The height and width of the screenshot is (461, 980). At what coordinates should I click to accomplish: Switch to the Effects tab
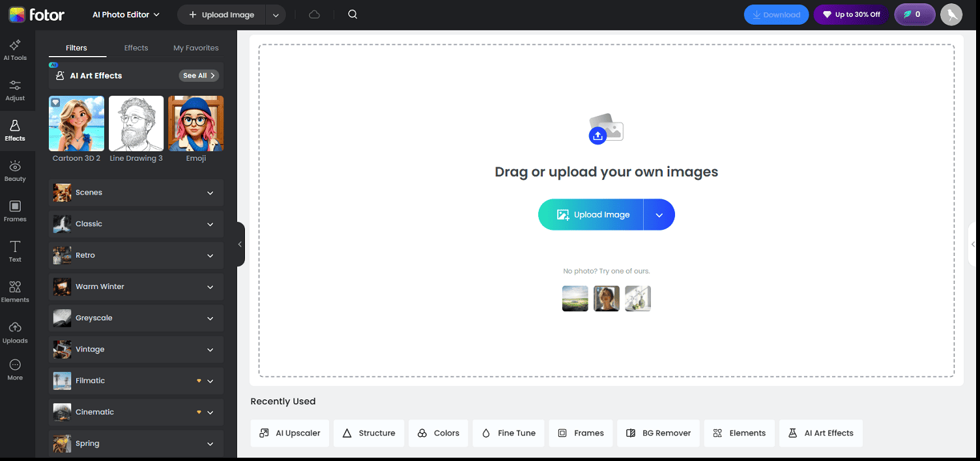[x=136, y=47]
